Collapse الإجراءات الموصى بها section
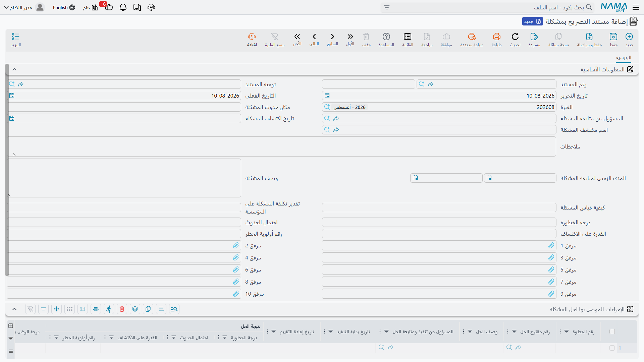This screenshot has height=362, width=644. [x=14, y=309]
